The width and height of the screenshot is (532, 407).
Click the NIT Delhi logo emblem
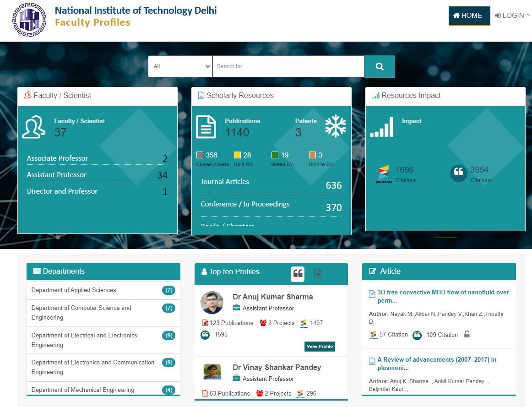point(29,20)
